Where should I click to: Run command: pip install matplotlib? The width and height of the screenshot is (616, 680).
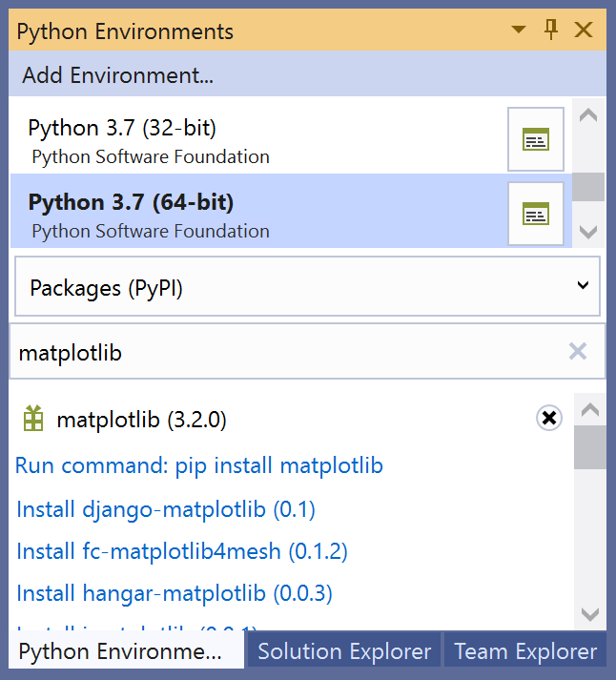pyautogui.click(x=199, y=465)
